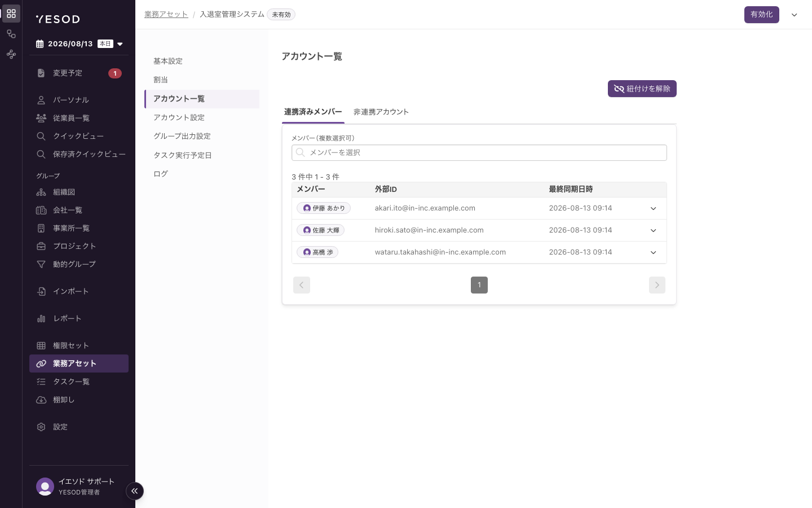Click the メンバーを選択 search field
The image size is (812, 508).
[x=479, y=152]
